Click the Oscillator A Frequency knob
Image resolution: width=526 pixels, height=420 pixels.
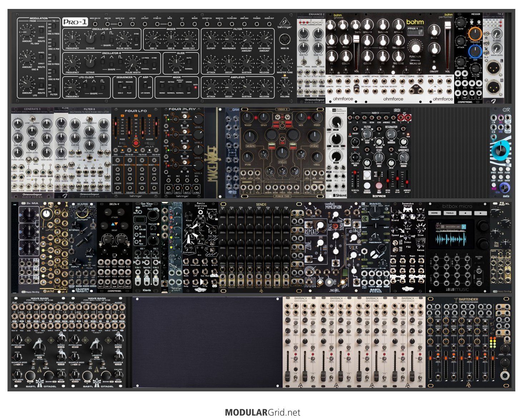tap(73, 38)
